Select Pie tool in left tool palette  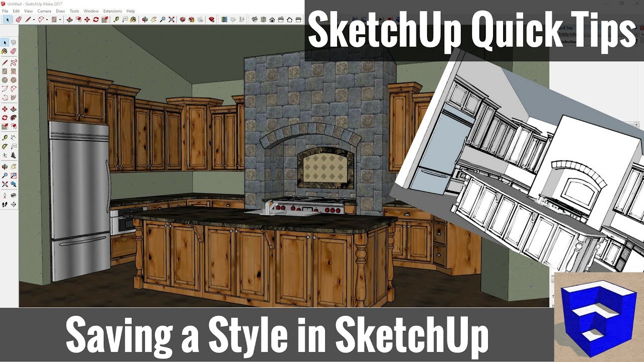pos(13,98)
